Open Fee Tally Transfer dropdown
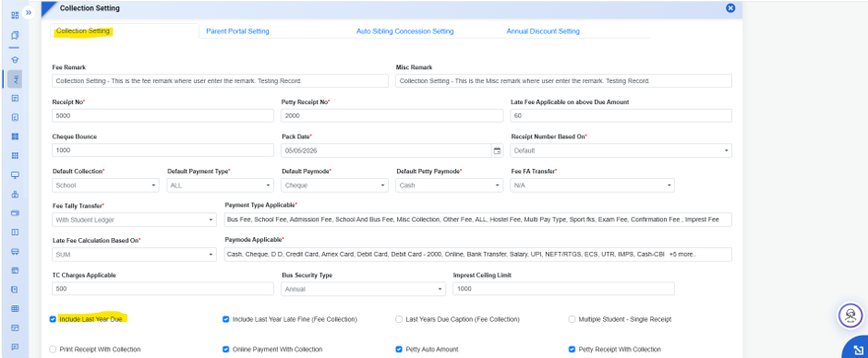 point(134,220)
